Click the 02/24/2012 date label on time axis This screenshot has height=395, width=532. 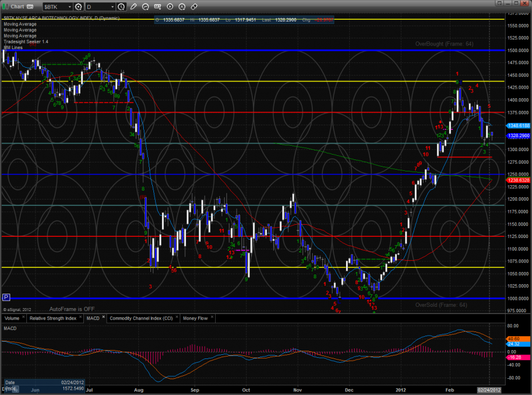pos(488,390)
